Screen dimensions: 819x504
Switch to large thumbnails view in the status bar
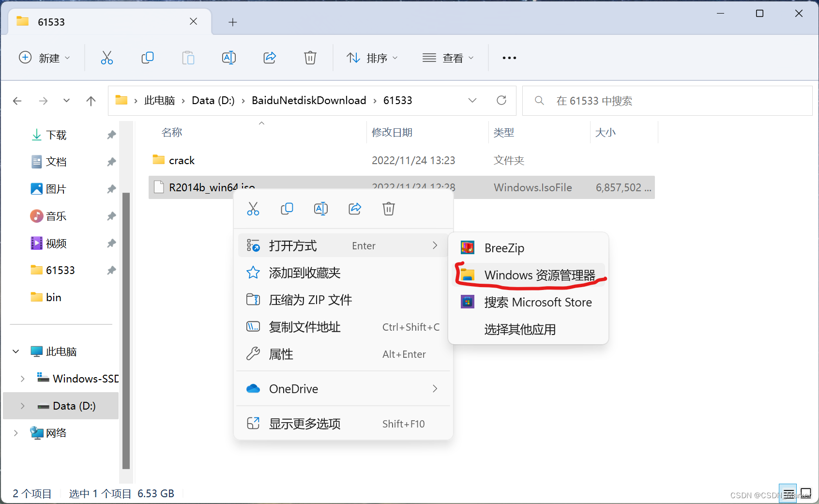point(806,493)
